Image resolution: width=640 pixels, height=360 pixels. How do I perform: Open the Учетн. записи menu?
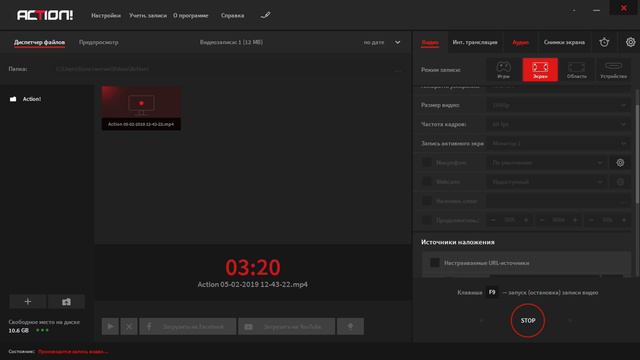[x=148, y=16]
